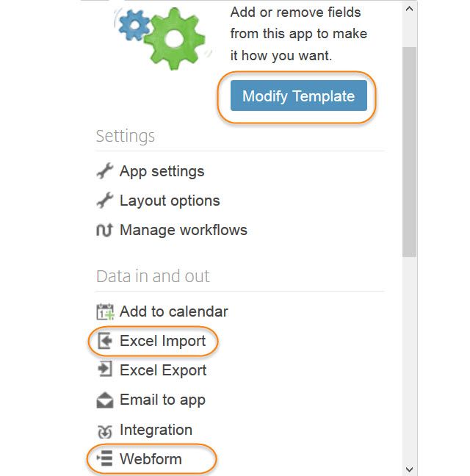Select Excel Export
Screen dimensions: 470x476
click(x=163, y=370)
